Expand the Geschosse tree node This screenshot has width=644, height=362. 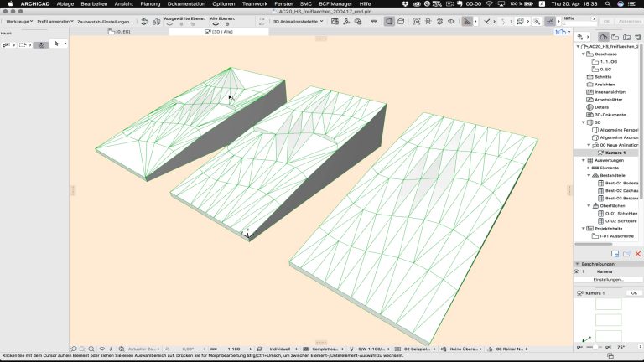pos(583,54)
